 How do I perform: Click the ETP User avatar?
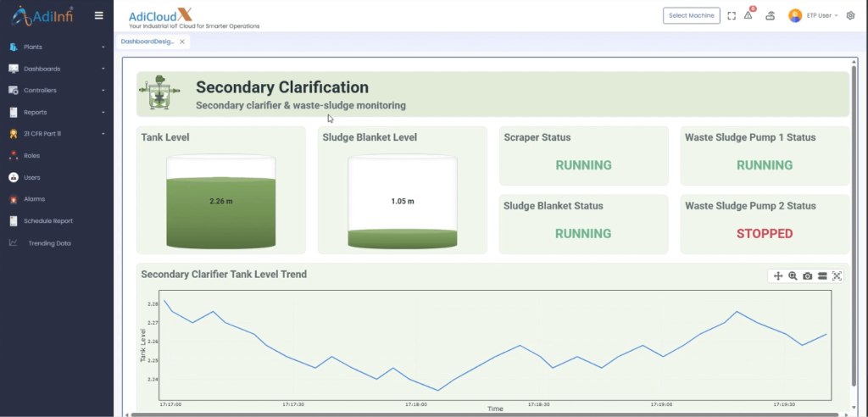[x=795, y=15]
